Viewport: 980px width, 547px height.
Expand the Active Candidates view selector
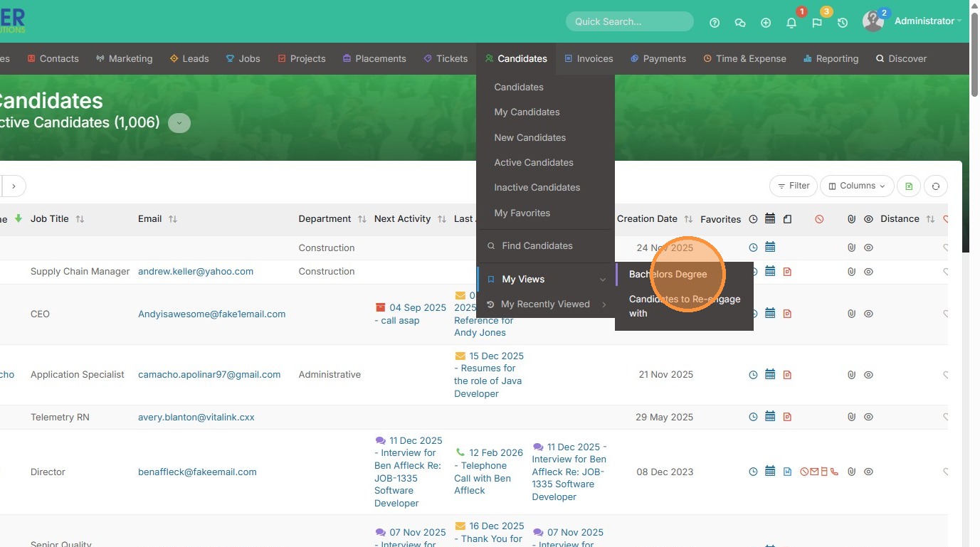(179, 123)
